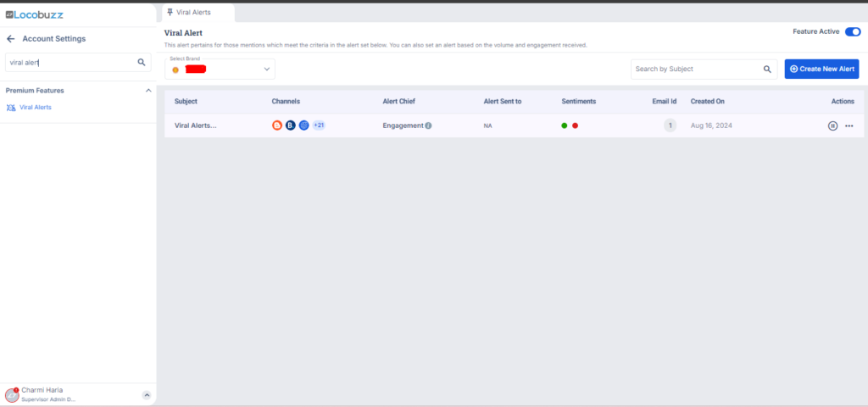Create New Alert button
Screen dimensions: 868x407
click(x=821, y=70)
